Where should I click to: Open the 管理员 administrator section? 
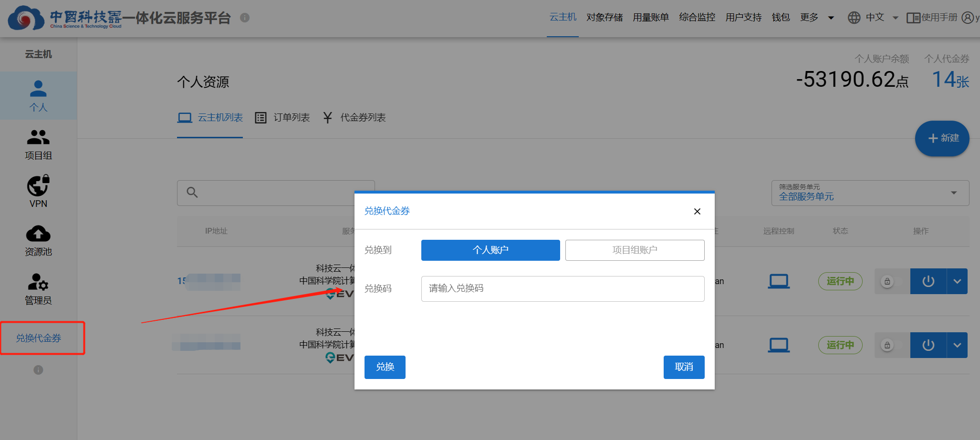[x=38, y=289]
